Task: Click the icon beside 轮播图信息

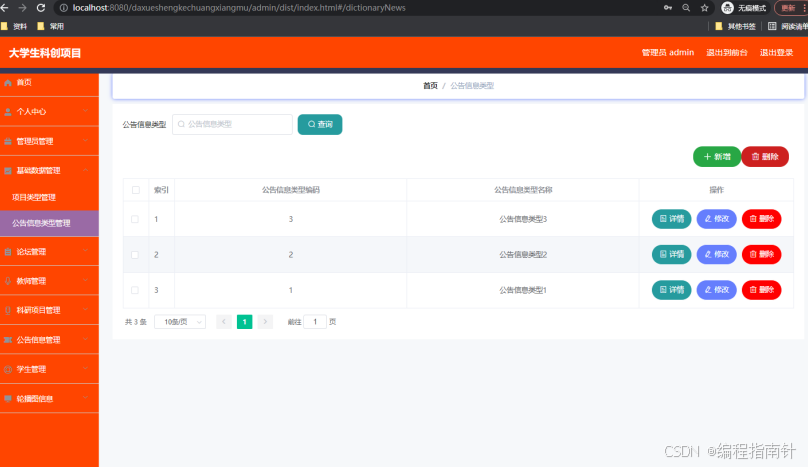Action: [x=8, y=398]
